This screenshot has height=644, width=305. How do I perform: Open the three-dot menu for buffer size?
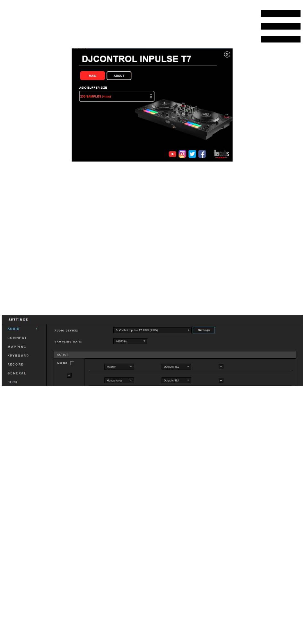151,96
